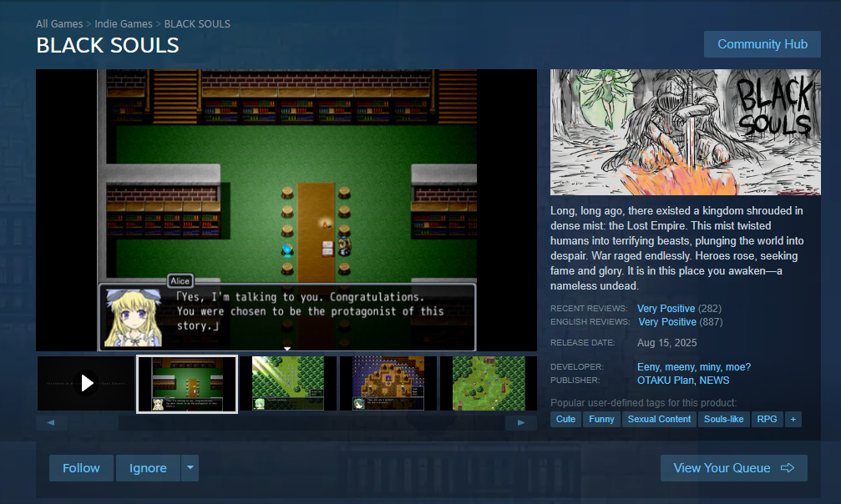Open the Community Hub
841x504 pixels.
pos(762,44)
